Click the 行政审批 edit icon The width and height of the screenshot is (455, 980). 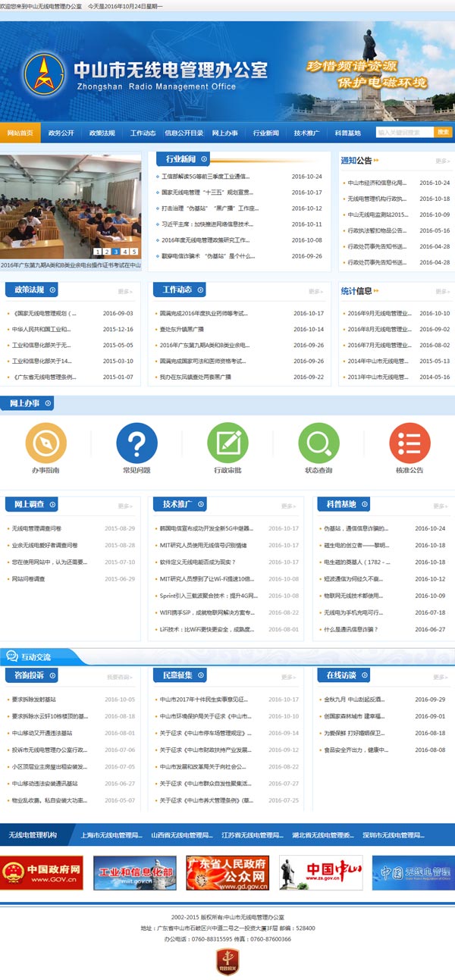pyautogui.click(x=227, y=443)
